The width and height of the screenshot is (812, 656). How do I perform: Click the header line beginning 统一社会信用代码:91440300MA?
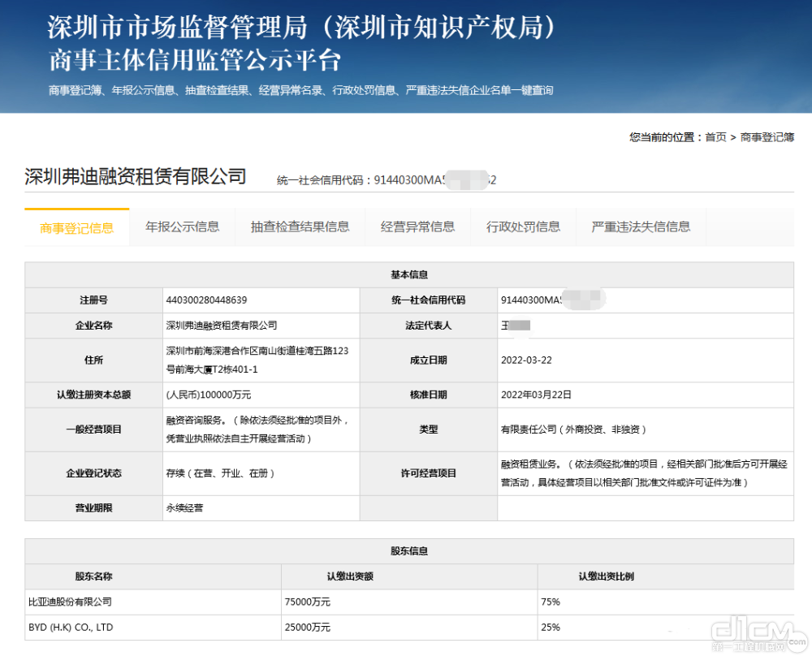coord(387,180)
